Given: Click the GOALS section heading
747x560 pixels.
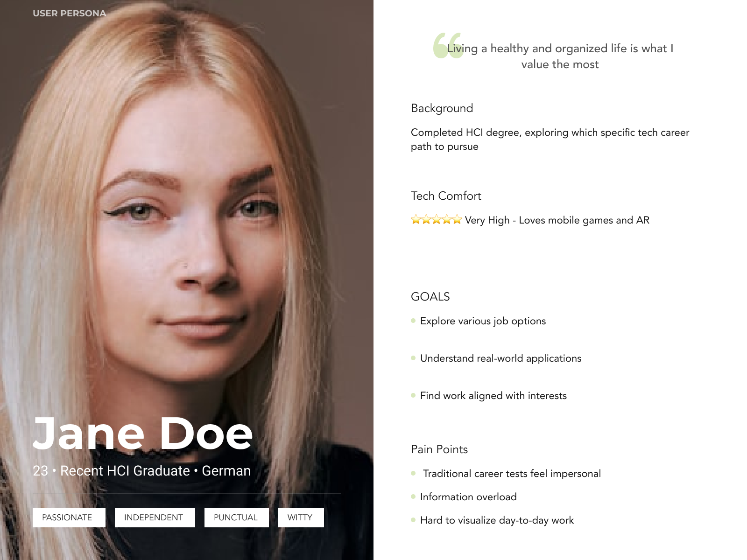Looking at the screenshot, I should [430, 297].
